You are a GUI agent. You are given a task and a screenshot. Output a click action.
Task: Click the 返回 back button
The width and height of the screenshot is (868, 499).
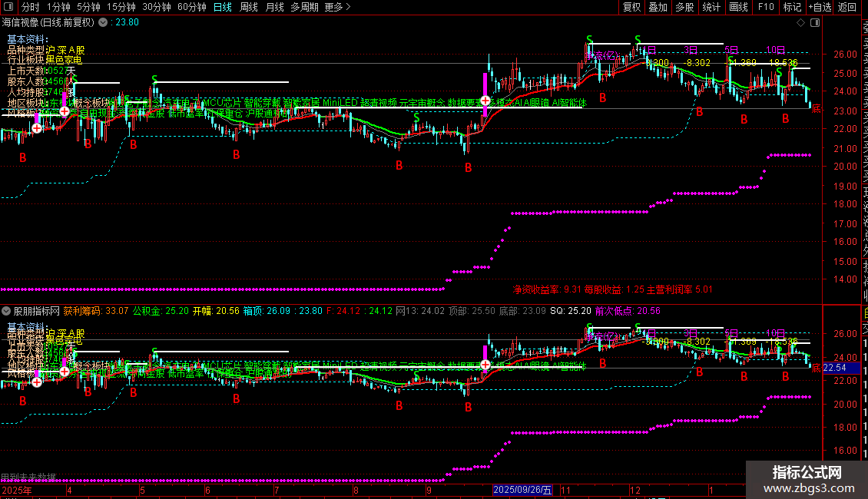(847, 7)
